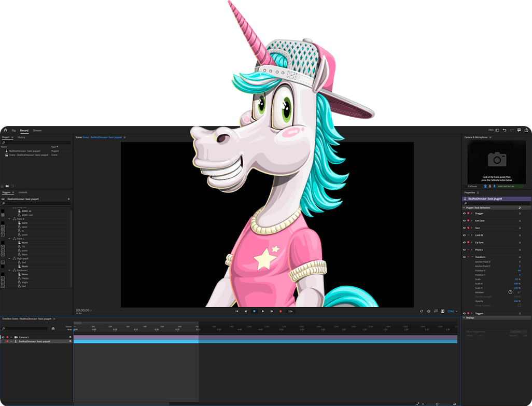532x406 pixels.
Task: Click the Undo arrow in top right
Action: [505, 130]
